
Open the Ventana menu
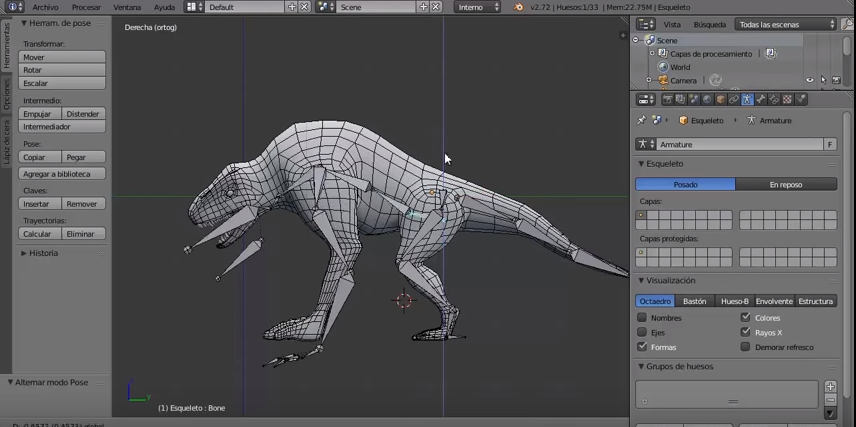pyautogui.click(x=127, y=7)
